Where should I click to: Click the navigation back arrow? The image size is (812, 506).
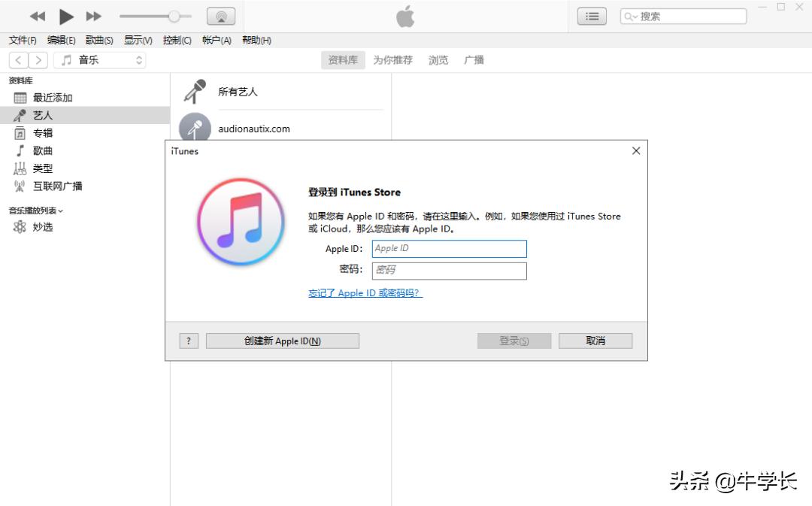(17, 59)
